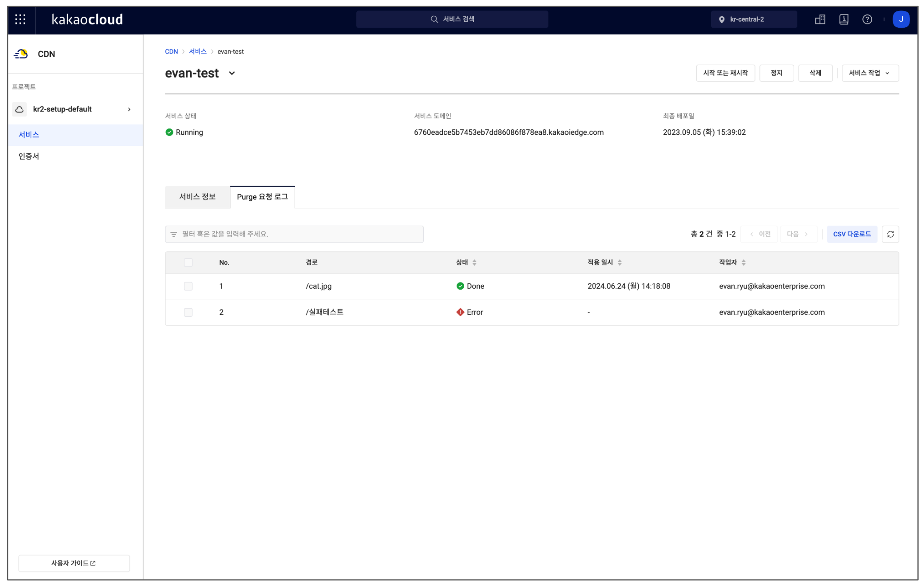924x585 pixels.
Task: Click the 서비스 breadcrumb link
Action: pos(197,51)
